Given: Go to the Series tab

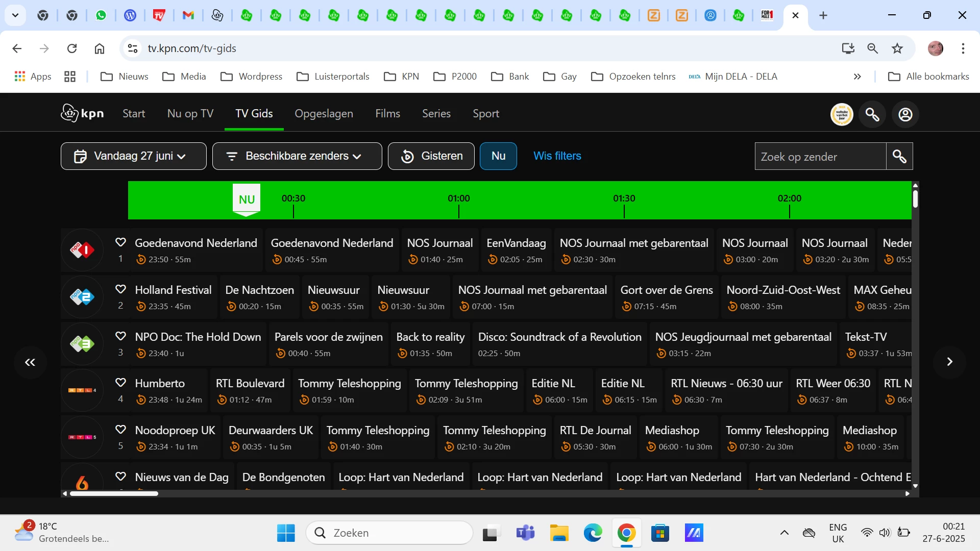Looking at the screenshot, I should pyautogui.click(x=436, y=113).
